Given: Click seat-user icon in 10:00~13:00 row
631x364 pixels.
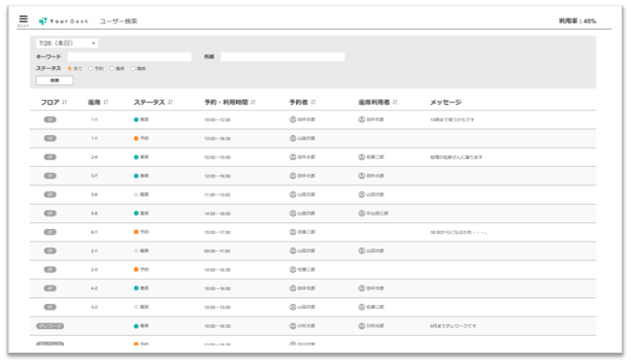Looking at the screenshot, I should click(x=361, y=307).
